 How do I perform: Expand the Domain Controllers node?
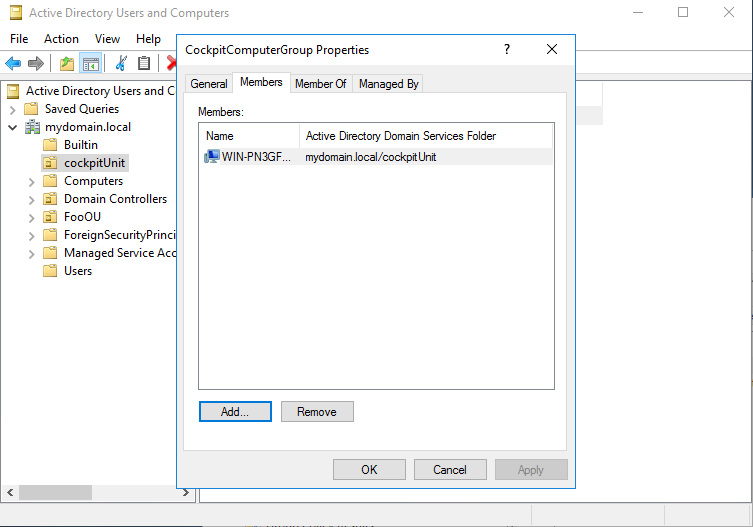pyautogui.click(x=31, y=200)
